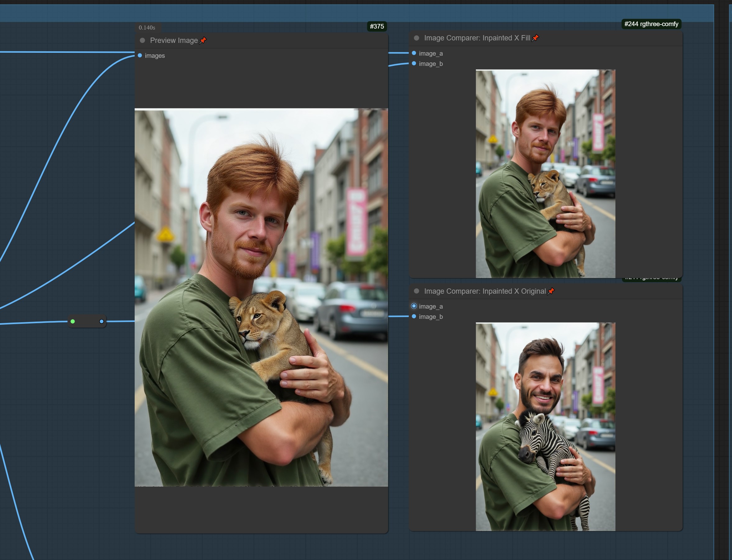Click image_b input port of Inpainted X Fill
Screen dimensions: 732x560
point(414,63)
